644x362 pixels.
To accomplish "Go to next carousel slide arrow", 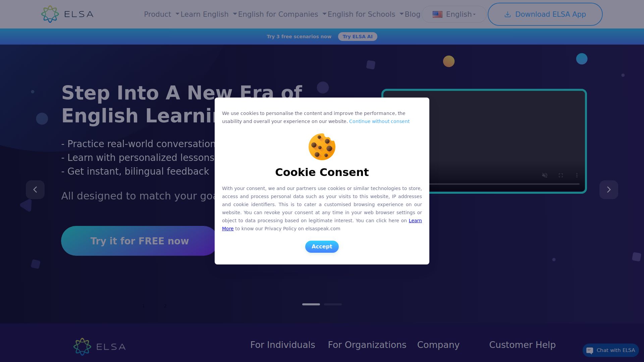I will [x=609, y=190].
